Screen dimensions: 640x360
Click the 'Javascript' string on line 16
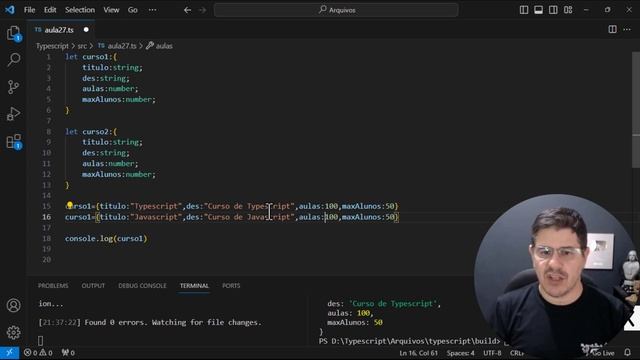click(x=156, y=217)
